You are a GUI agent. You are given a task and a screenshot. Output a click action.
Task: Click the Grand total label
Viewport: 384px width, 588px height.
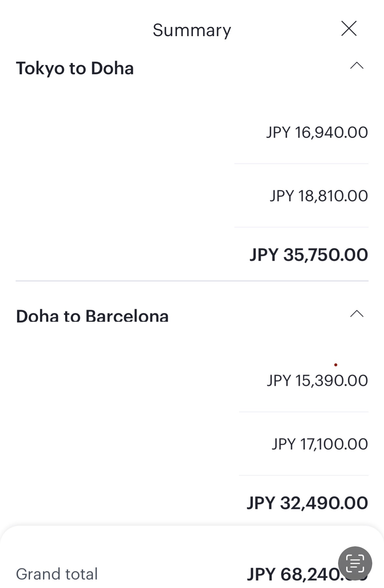57,574
